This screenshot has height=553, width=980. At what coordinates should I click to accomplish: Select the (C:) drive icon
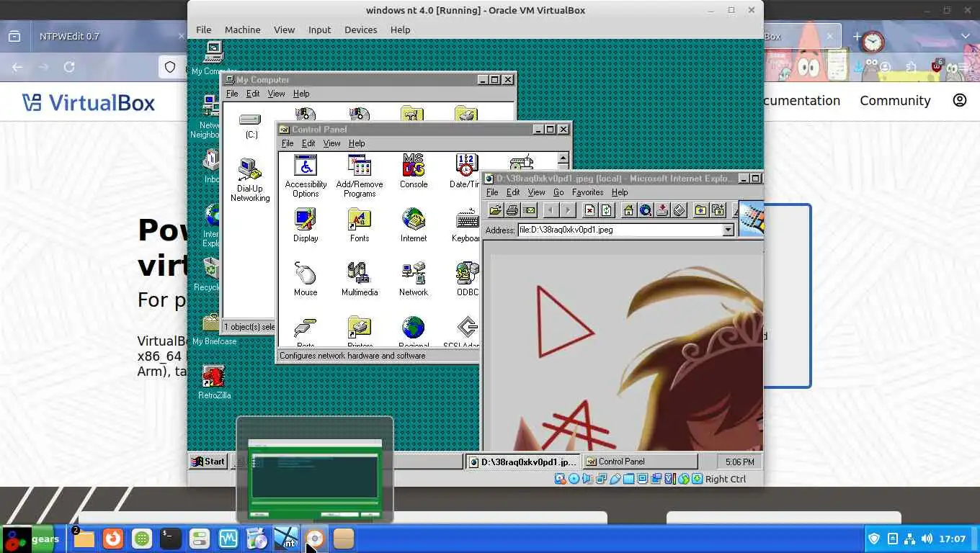click(251, 125)
